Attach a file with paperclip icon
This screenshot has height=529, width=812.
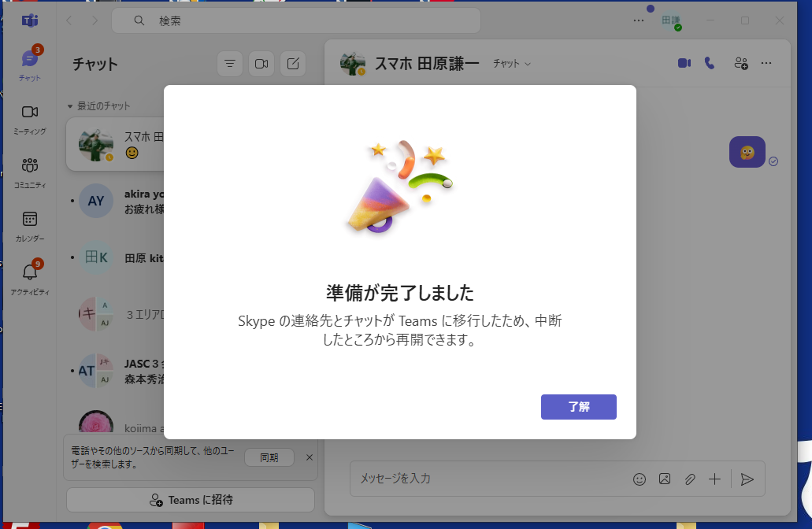tap(690, 479)
